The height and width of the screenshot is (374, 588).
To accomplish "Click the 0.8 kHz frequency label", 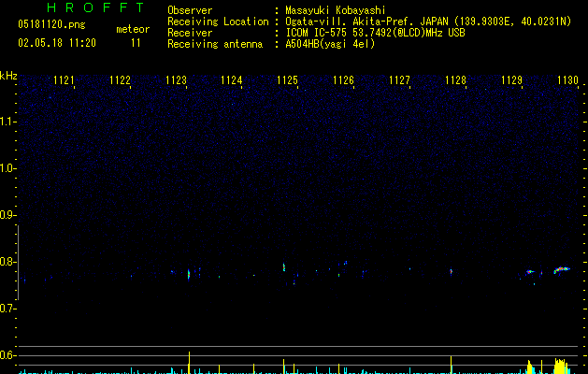I will (7, 262).
